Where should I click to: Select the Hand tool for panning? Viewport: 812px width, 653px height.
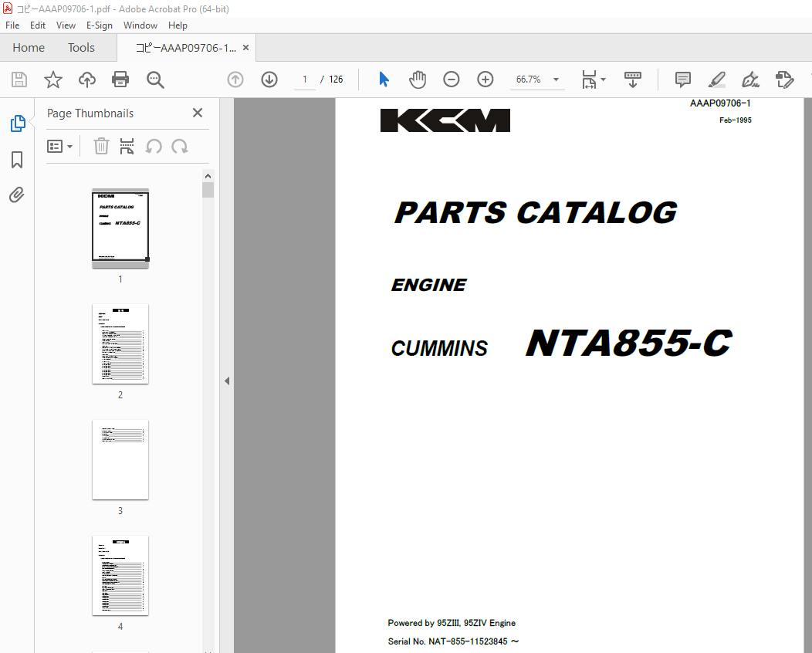(418, 80)
